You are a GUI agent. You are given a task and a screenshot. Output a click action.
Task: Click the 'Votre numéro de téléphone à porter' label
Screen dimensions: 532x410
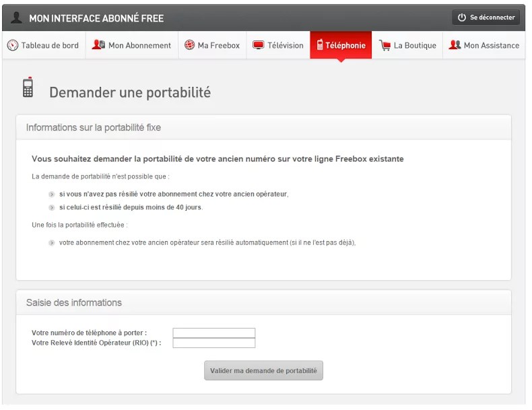point(90,333)
